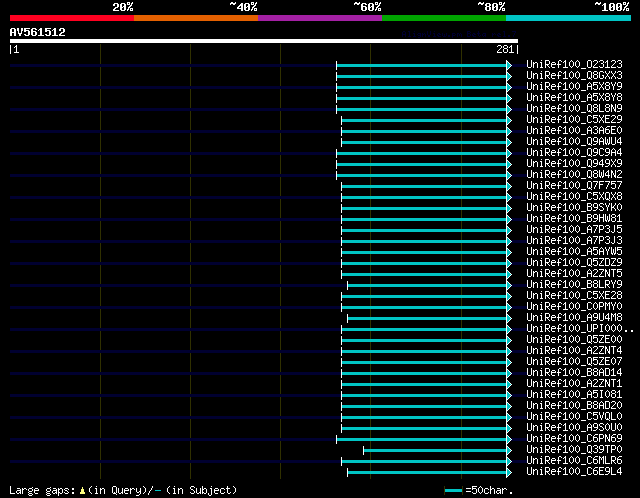Click the purple ~60% legend segment

point(320,18)
